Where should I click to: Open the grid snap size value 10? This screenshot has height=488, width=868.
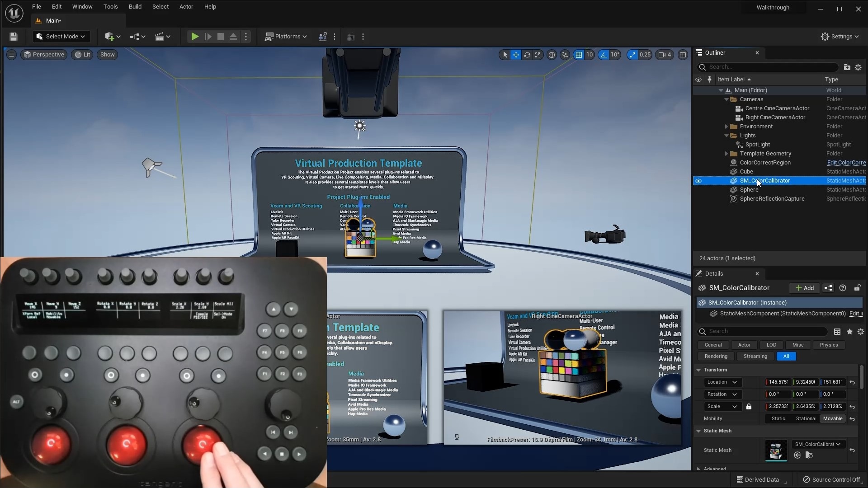(590, 55)
